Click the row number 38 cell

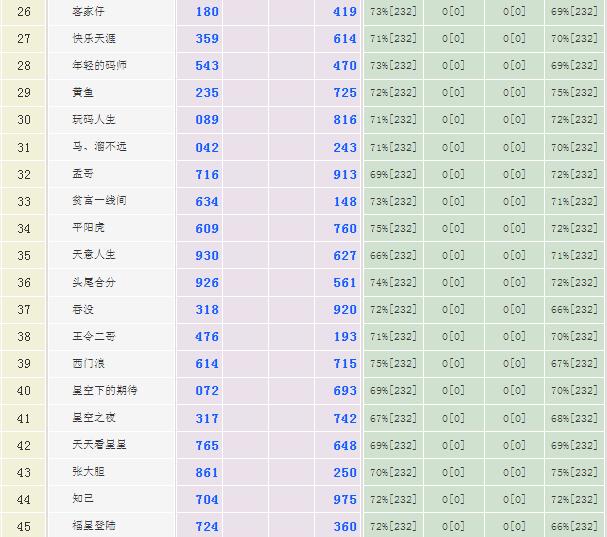pyautogui.click(x=24, y=337)
